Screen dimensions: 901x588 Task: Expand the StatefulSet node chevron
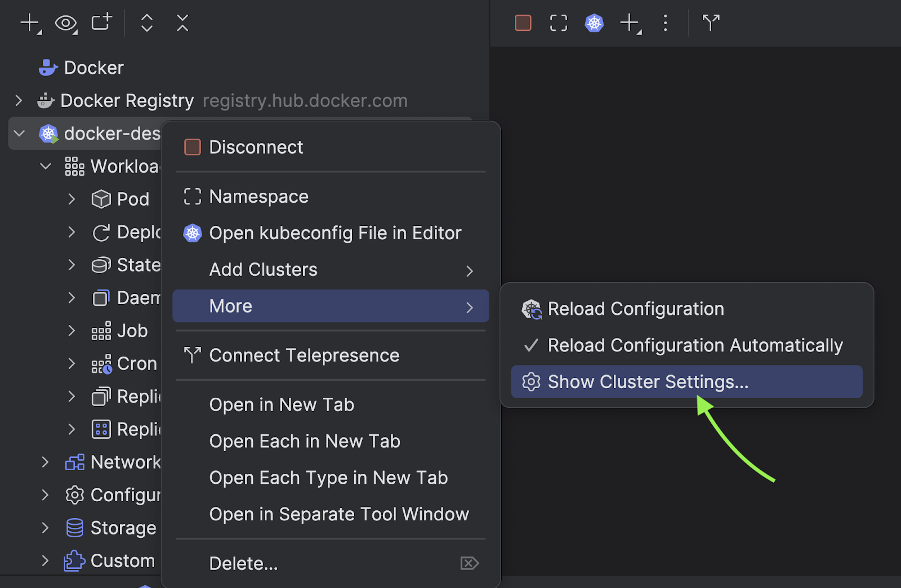(x=72, y=265)
